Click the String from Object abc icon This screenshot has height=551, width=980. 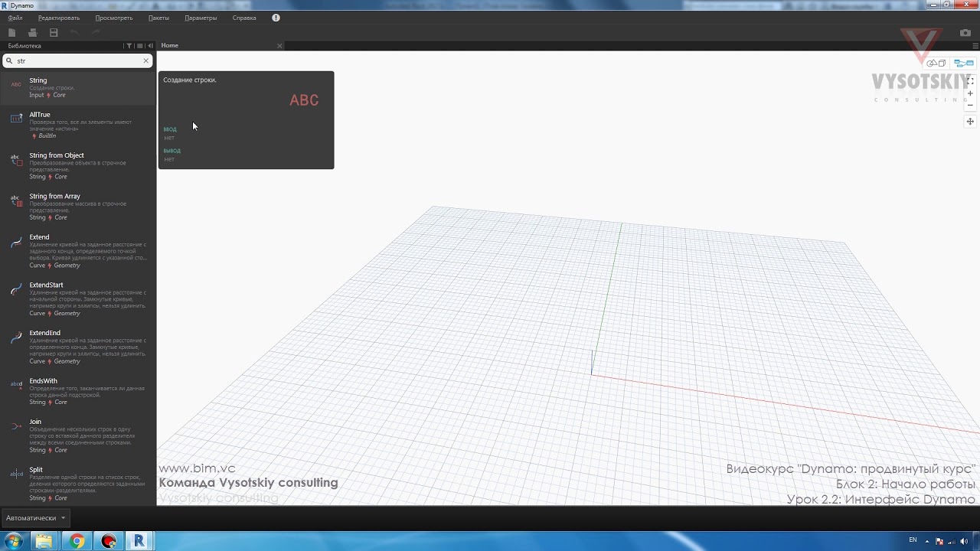click(16, 159)
